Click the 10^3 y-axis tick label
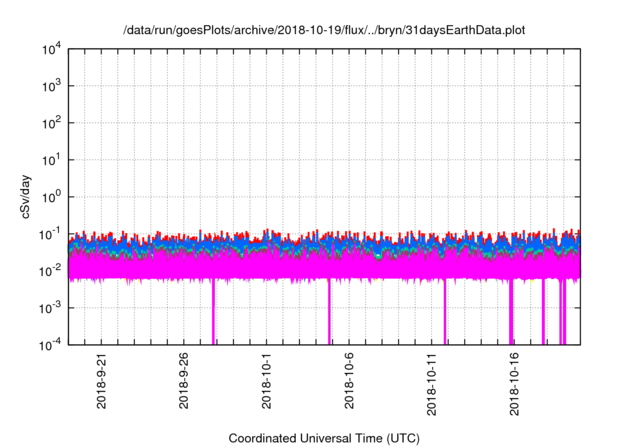The width and height of the screenshot is (640, 448). point(51,86)
